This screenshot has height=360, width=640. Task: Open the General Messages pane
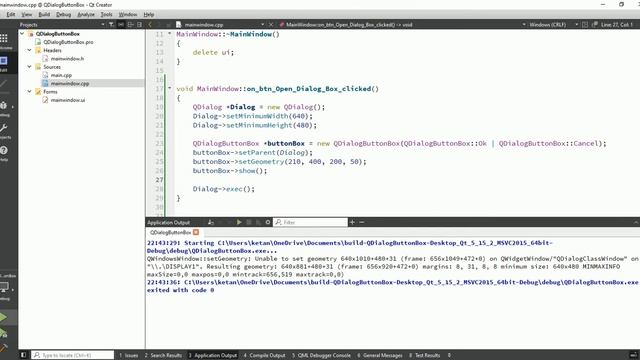coord(380,355)
